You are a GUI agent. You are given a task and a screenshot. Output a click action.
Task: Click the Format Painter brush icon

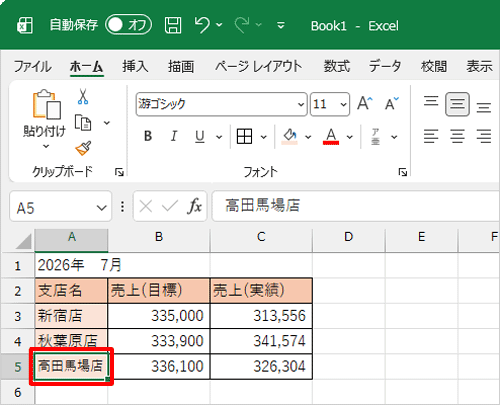point(83,149)
